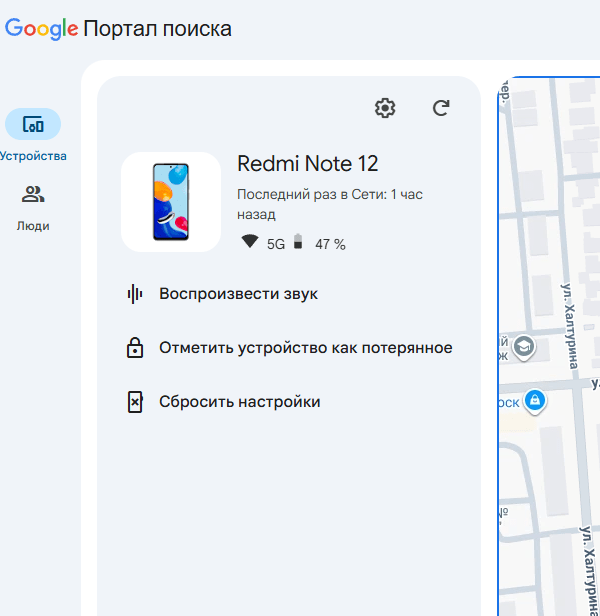600x616 pixels.
Task: Click the Wi-Fi signal status icon
Action: pyautogui.click(x=250, y=241)
